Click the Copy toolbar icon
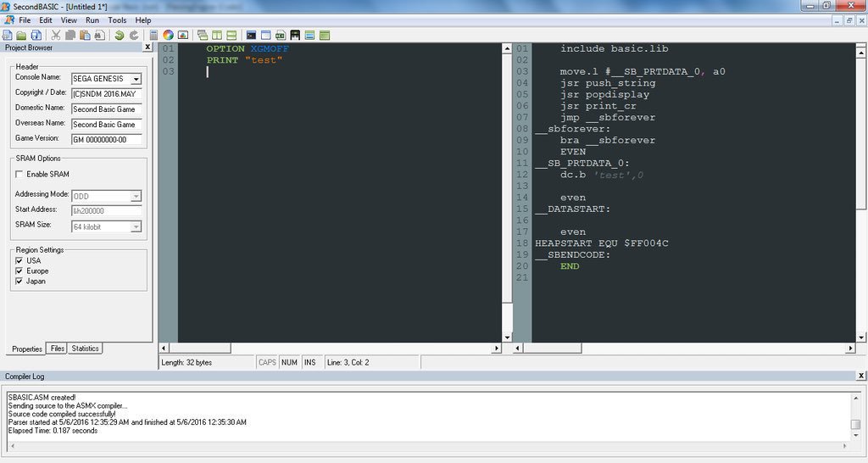868x463 pixels. click(x=70, y=36)
